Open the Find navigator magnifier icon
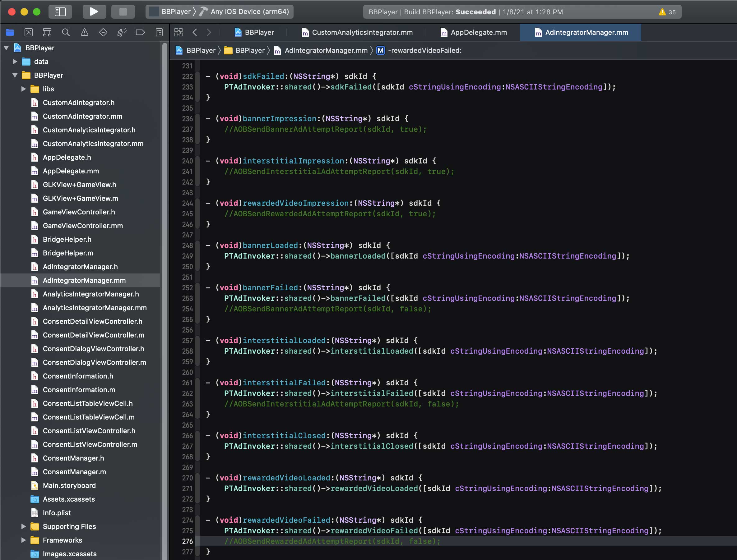The height and width of the screenshot is (560, 737). 66,32
